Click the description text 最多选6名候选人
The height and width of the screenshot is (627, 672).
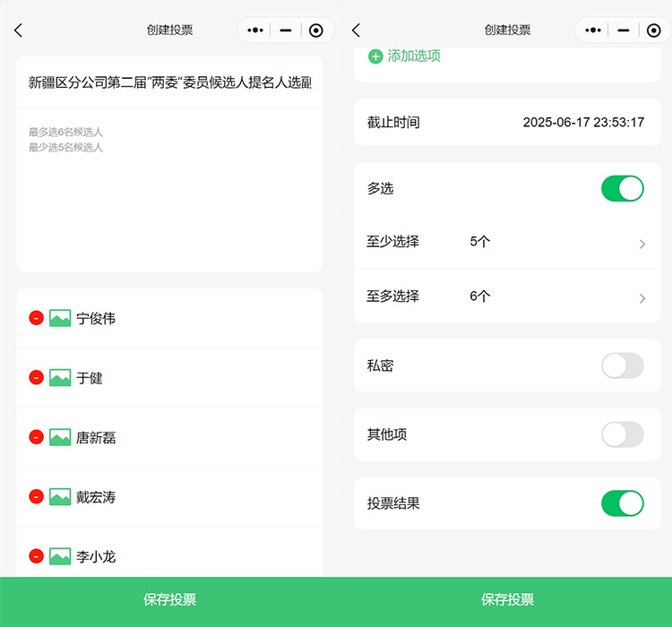coord(66,133)
